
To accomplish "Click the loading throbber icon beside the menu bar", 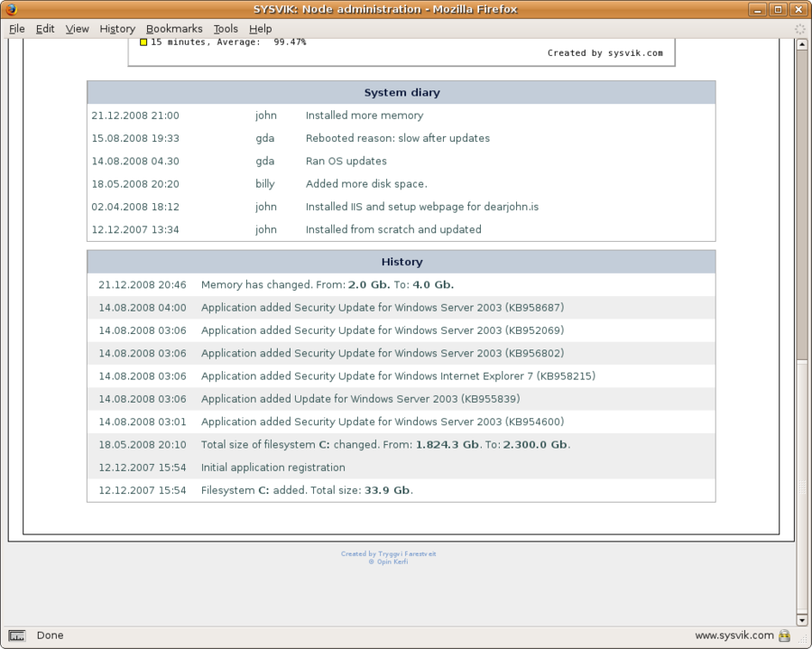I will click(x=799, y=29).
